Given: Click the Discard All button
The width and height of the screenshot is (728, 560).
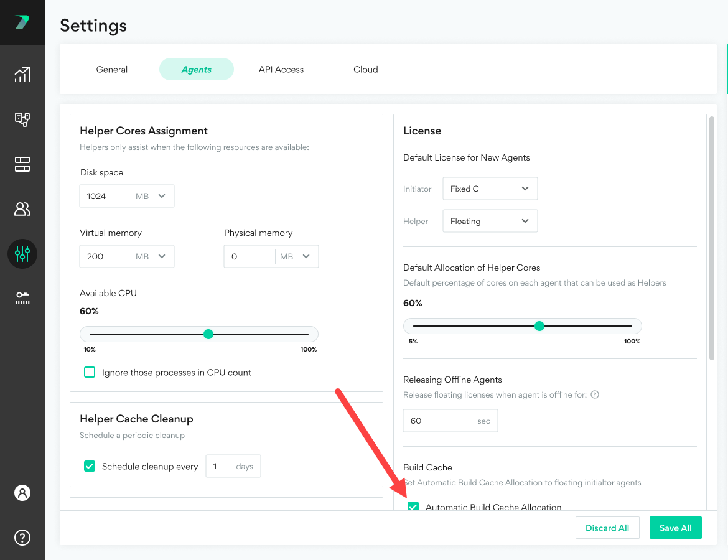Looking at the screenshot, I should 607,527.
